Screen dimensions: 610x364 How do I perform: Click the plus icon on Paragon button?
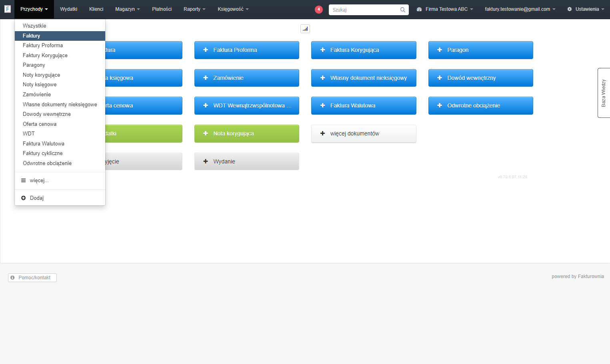point(440,50)
